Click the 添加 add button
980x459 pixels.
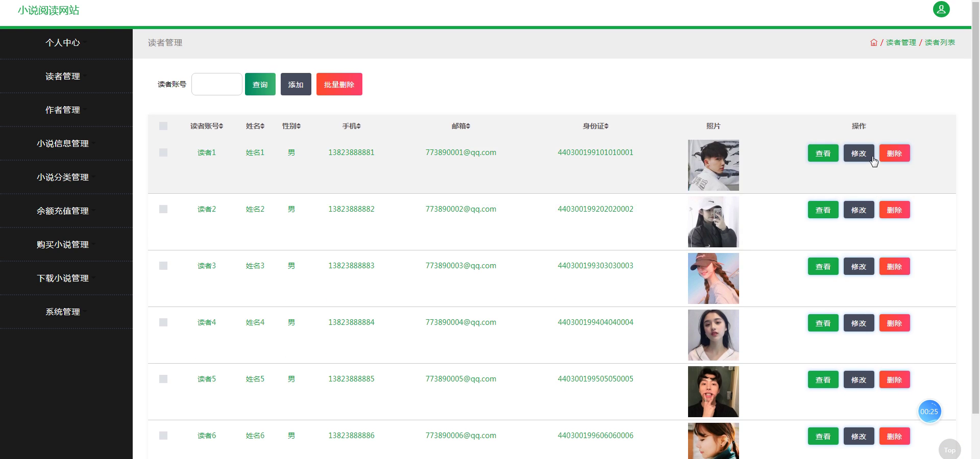pos(296,84)
